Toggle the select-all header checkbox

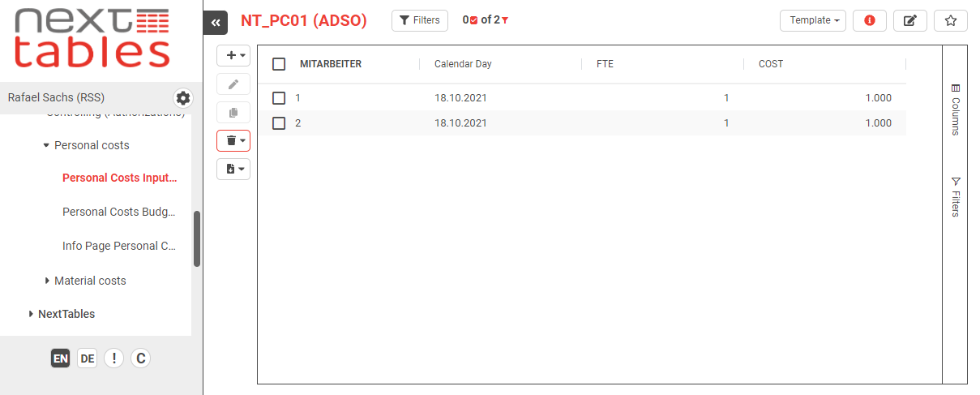tap(279, 64)
